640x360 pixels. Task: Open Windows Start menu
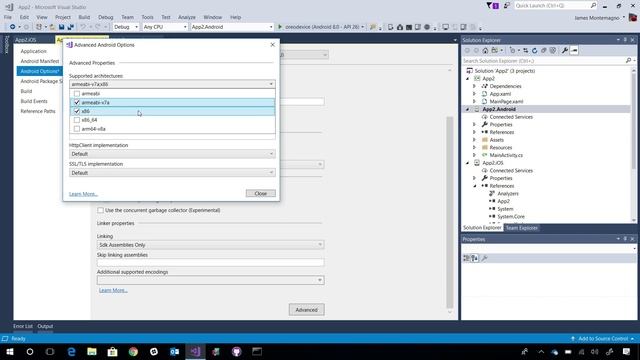tap(10, 351)
